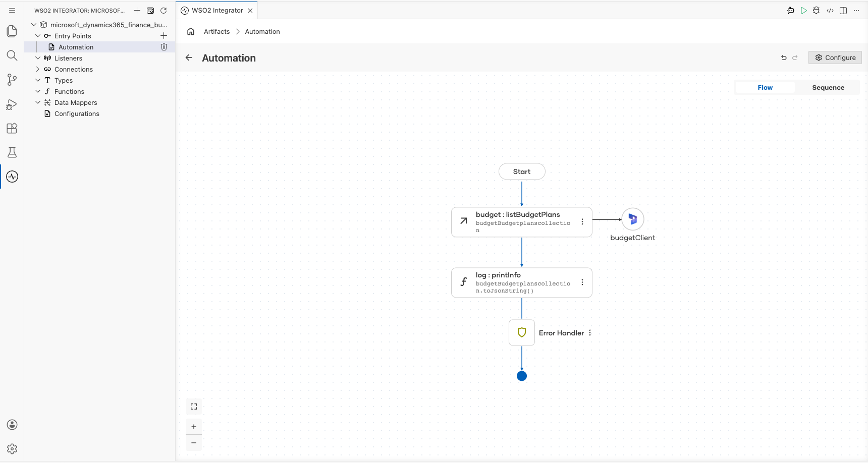Select the log printInfo node
Image resolution: width=868 pixels, height=463 pixels.
(x=522, y=282)
